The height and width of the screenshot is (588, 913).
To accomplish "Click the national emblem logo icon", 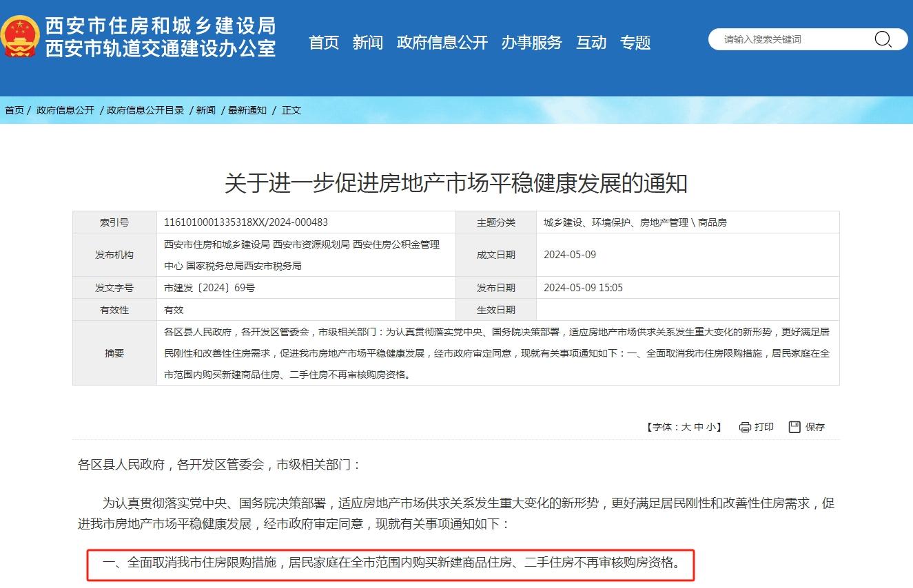I will pyautogui.click(x=19, y=37).
